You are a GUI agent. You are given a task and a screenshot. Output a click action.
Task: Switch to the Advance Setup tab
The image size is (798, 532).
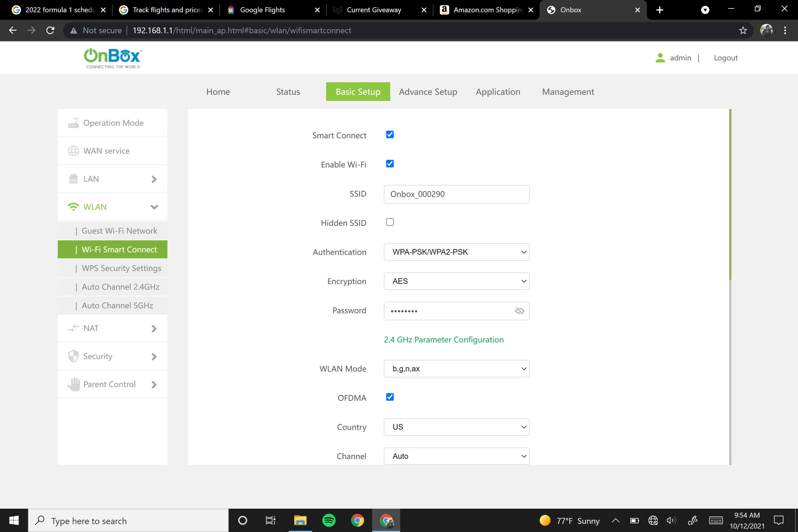click(428, 92)
